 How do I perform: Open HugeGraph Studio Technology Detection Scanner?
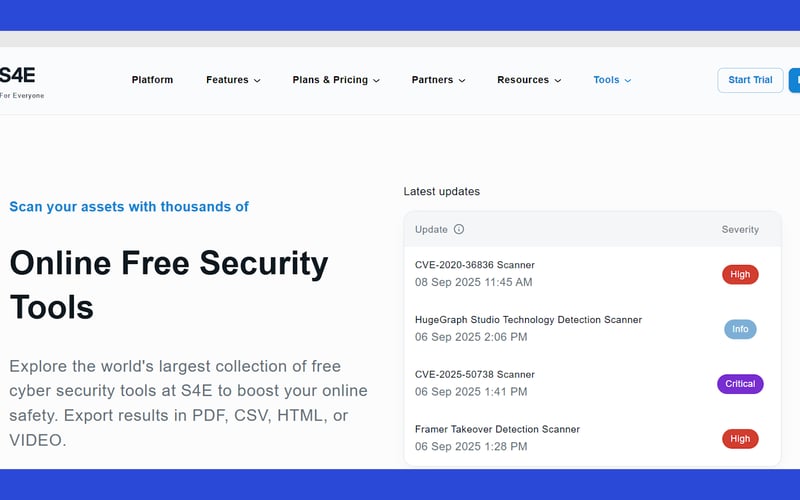click(x=528, y=319)
